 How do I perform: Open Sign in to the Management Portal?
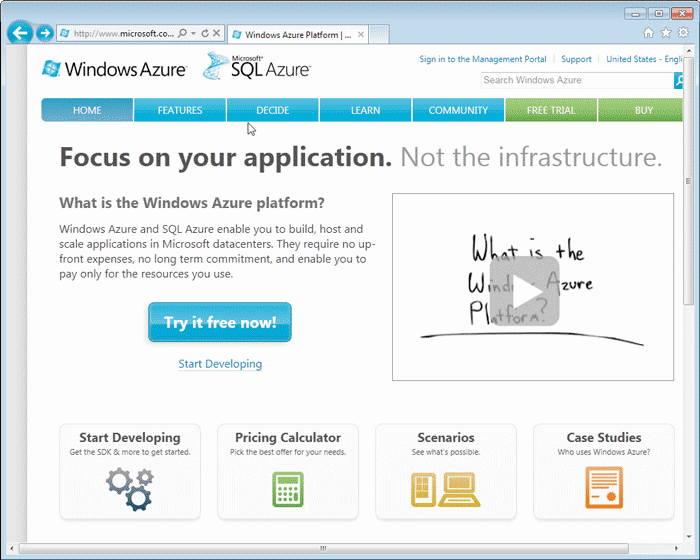pos(483,59)
